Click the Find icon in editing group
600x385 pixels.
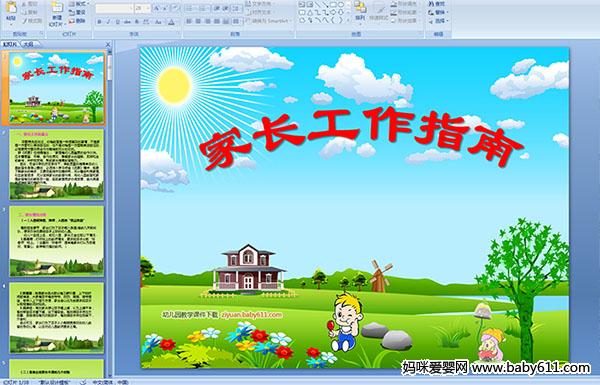tap(438, 4)
